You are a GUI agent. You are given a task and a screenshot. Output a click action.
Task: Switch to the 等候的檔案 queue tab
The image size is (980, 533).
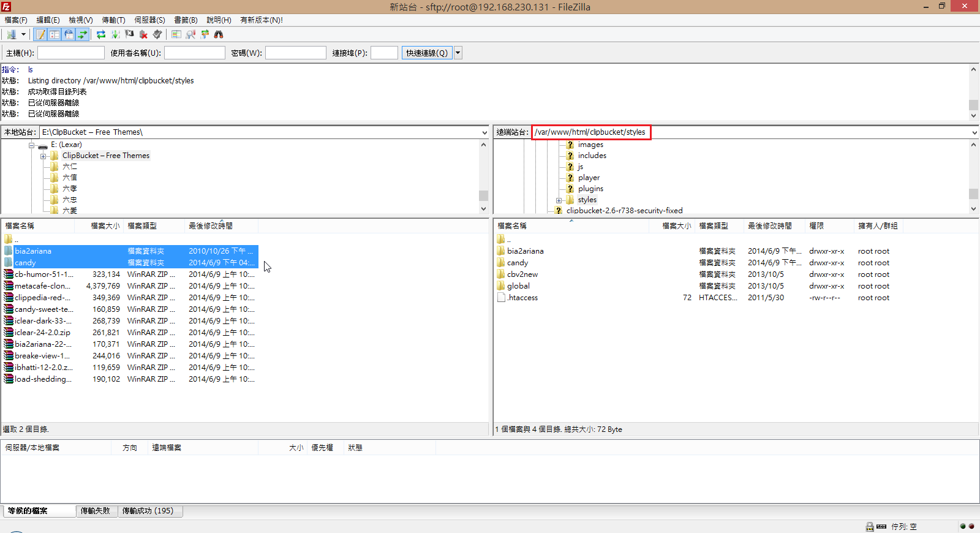pos(39,511)
